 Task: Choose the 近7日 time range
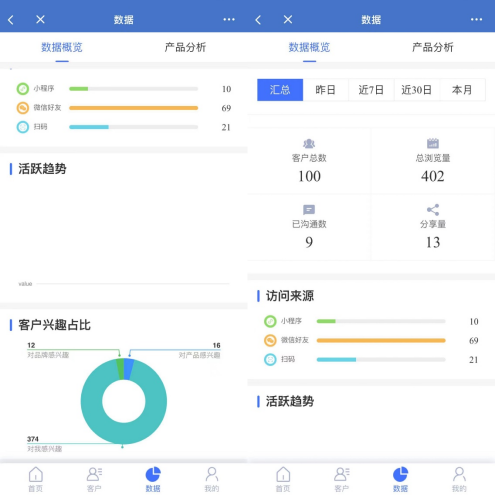tap(371, 90)
